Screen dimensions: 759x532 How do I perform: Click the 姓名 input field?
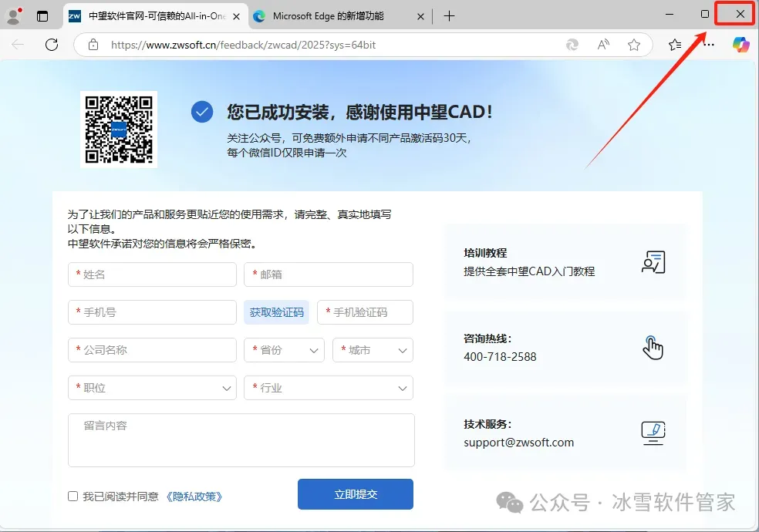(x=152, y=274)
